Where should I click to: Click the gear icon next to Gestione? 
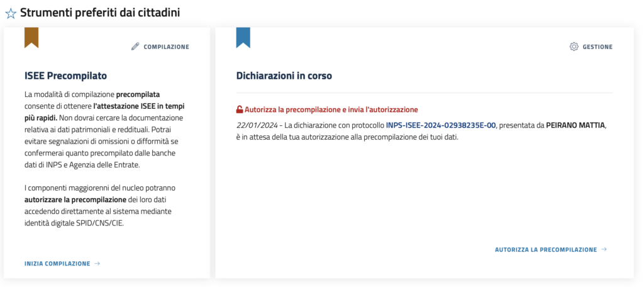574,47
